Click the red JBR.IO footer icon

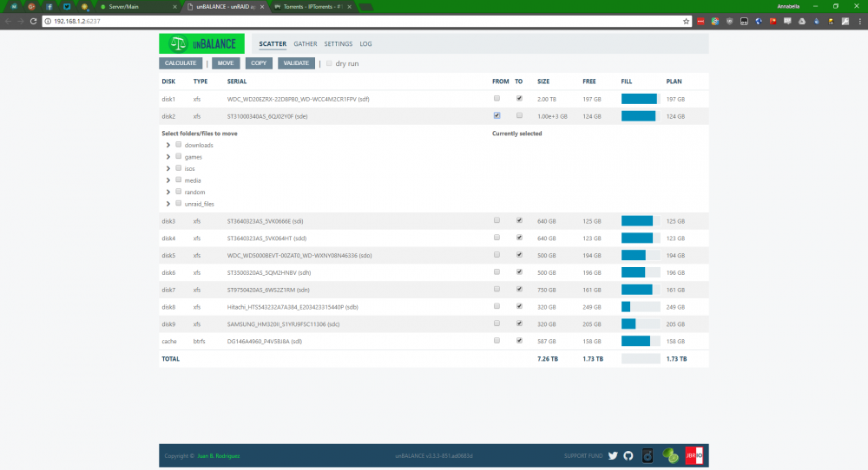point(694,455)
